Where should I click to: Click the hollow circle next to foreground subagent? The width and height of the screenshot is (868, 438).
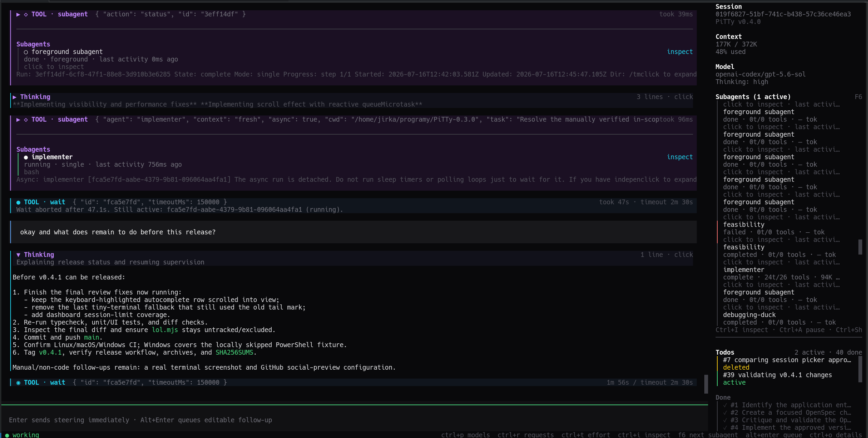pos(26,52)
